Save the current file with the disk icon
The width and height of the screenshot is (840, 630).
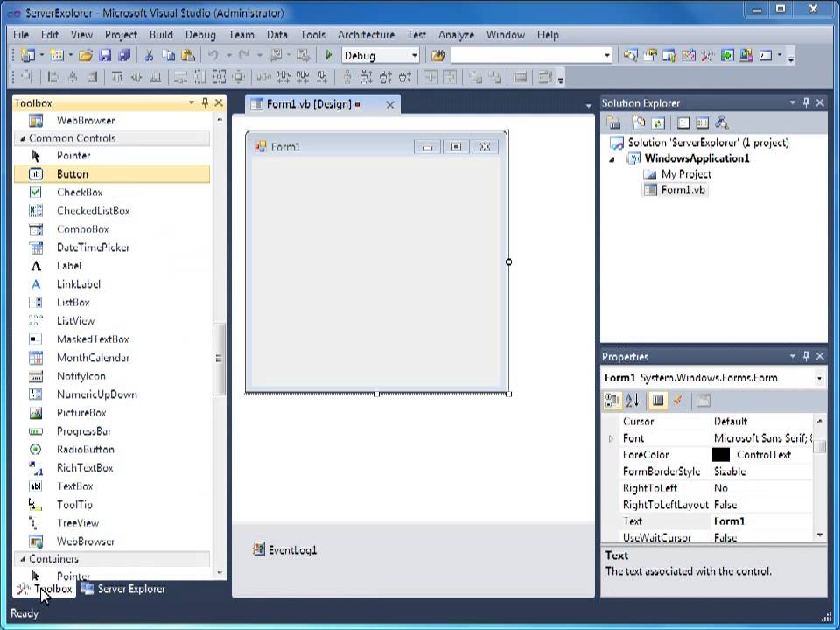(x=105, y=55)
